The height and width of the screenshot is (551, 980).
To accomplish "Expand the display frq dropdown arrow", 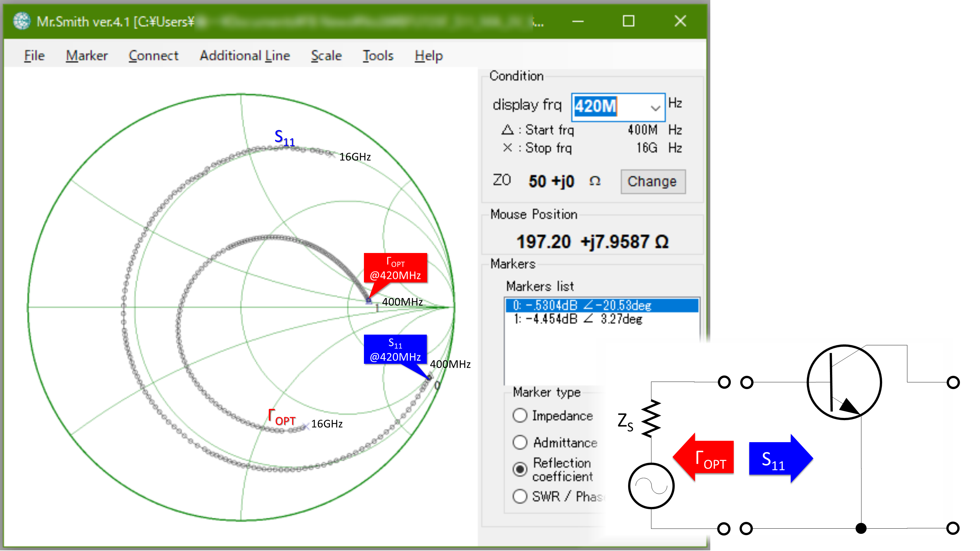I will tap(655, 108).
